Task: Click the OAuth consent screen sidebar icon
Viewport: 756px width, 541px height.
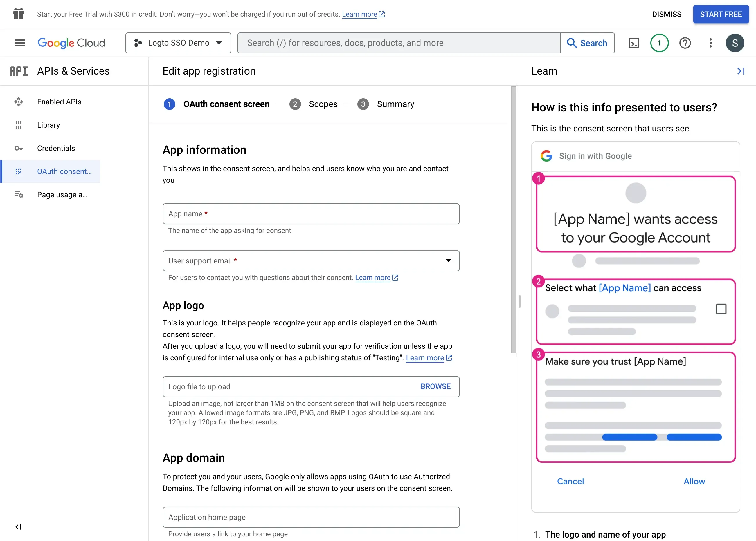Action: tap(19, 171)
